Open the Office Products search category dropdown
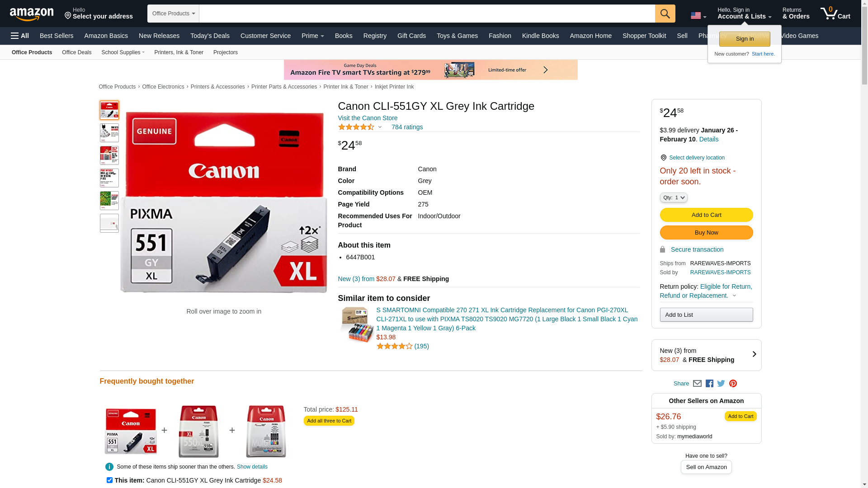The width and height of the screenshot is (868, 488). tap(173, 14)
